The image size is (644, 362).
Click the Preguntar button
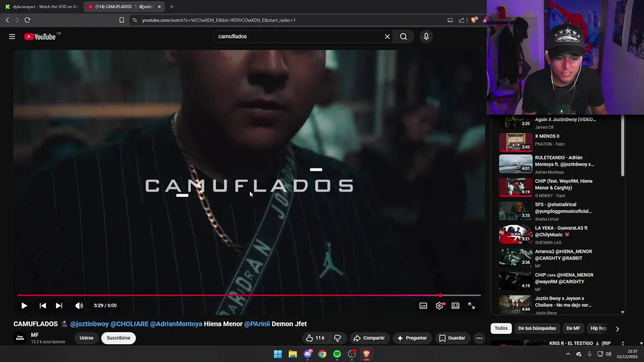click(412, 338)
